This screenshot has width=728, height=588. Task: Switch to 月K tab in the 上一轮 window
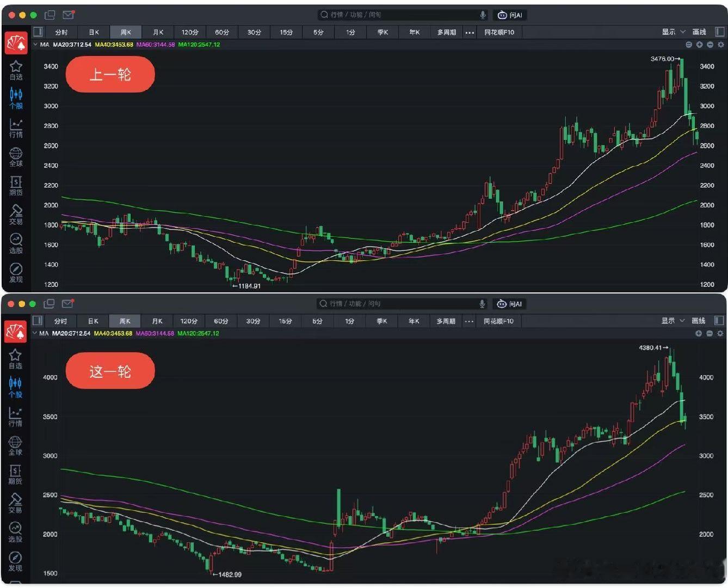158,32
